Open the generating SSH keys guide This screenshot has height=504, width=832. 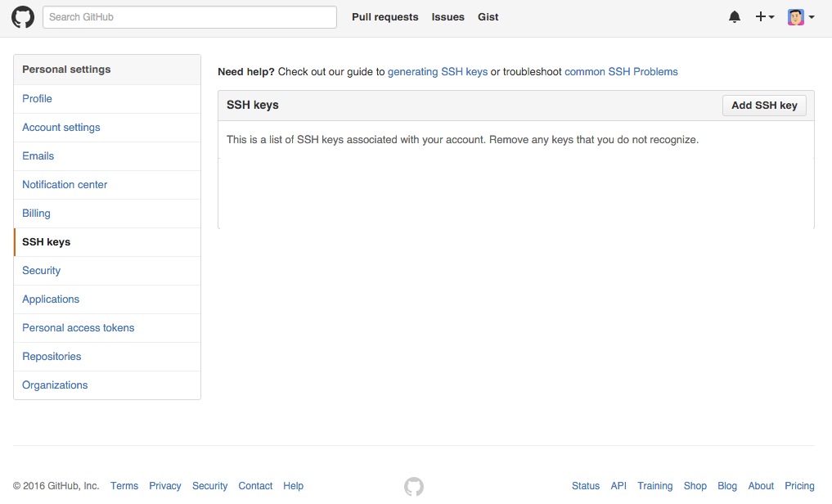[x=438, y=71]
